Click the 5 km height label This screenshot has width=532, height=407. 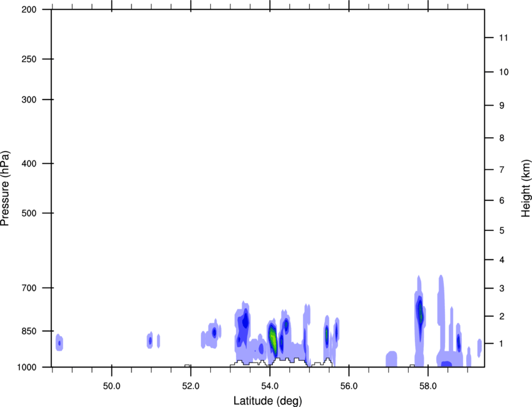coord(502,230)
